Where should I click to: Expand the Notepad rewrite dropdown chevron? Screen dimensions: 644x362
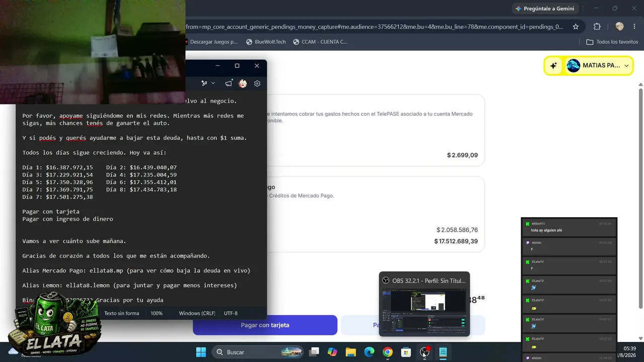pos(213,83)
